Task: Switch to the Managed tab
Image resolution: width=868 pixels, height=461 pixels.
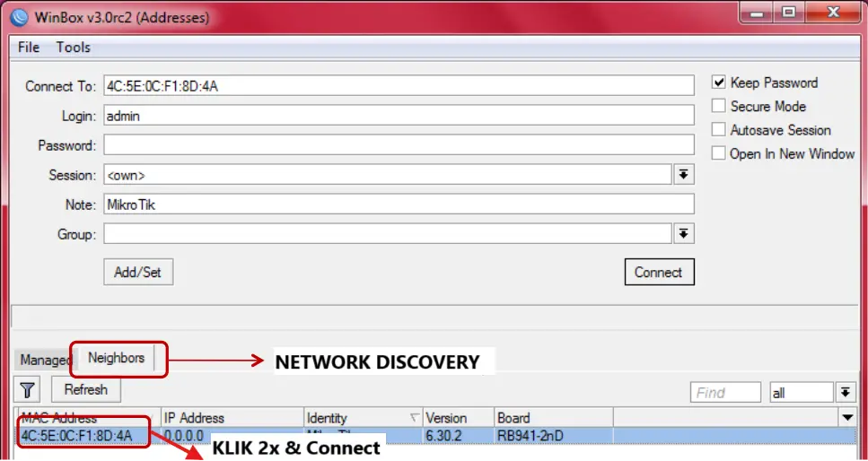Action: click(45, 360)
